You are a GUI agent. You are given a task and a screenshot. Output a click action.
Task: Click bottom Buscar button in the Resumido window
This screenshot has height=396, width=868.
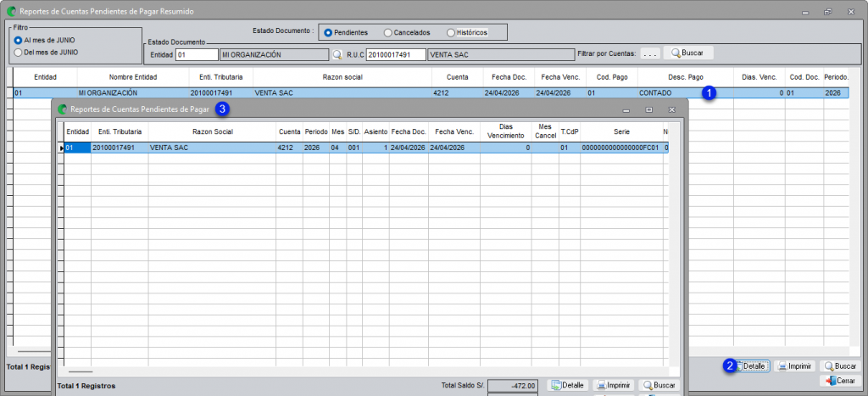[840, 366]
